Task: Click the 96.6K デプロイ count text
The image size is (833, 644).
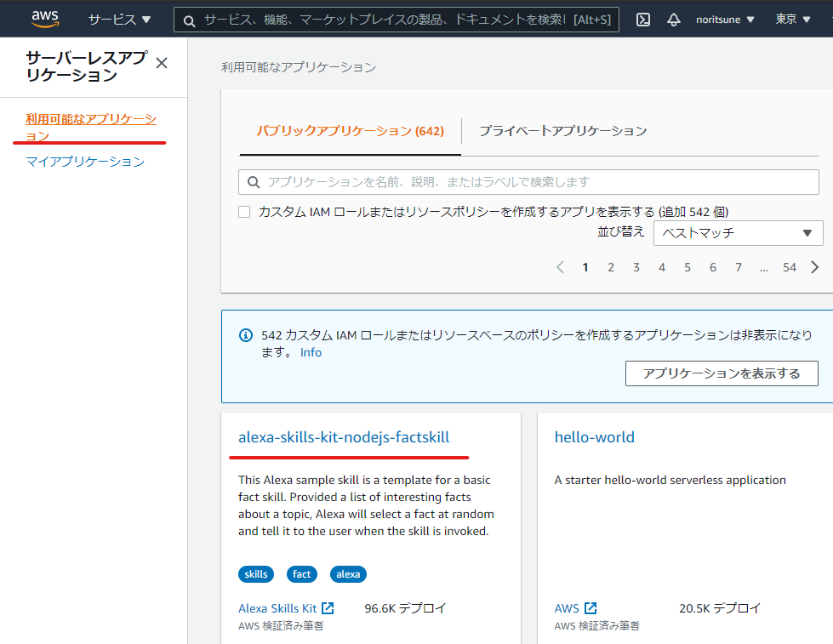Action: click(x=405, y=608)
